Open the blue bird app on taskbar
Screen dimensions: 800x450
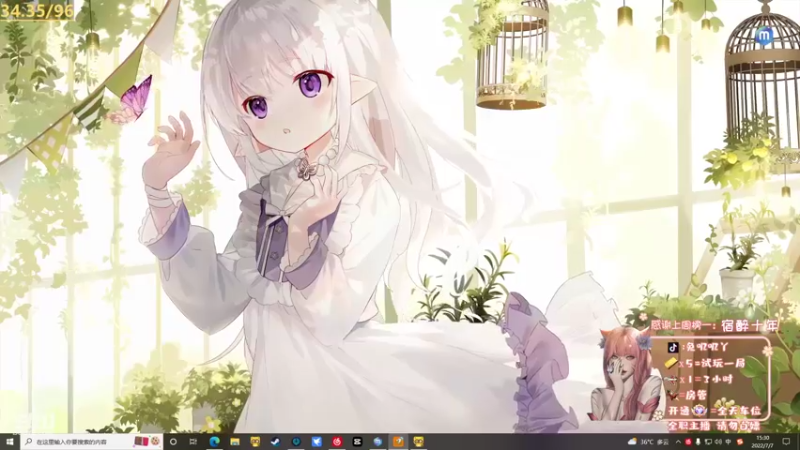point(316,441)
